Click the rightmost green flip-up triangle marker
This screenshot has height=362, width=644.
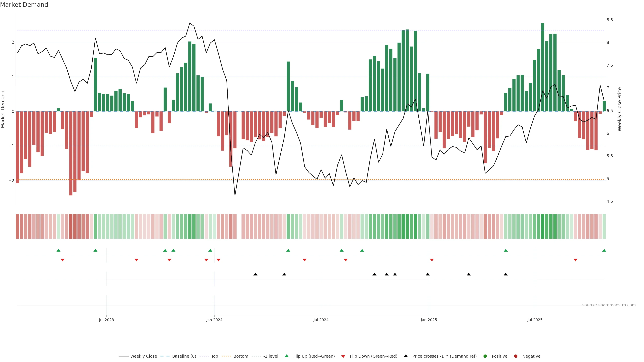(x=604, y=250)
